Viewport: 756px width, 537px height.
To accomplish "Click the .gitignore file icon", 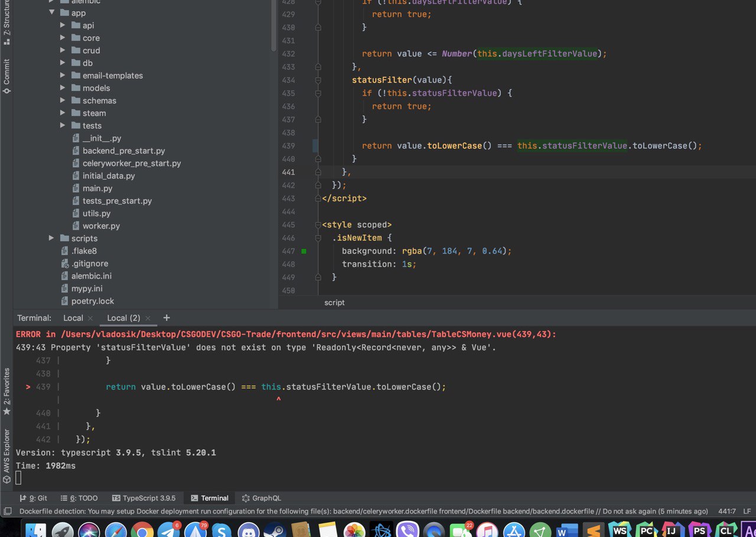I will [x=65, y=263].
